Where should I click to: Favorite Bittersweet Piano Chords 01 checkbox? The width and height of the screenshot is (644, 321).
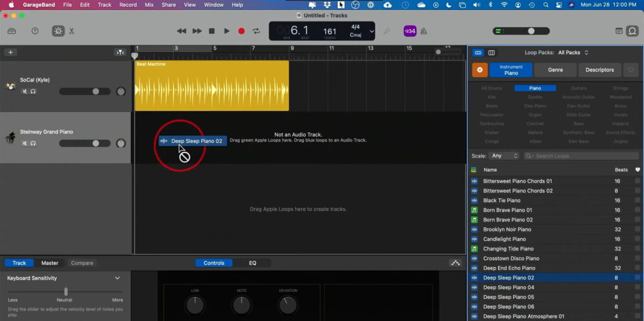(638, 181)
